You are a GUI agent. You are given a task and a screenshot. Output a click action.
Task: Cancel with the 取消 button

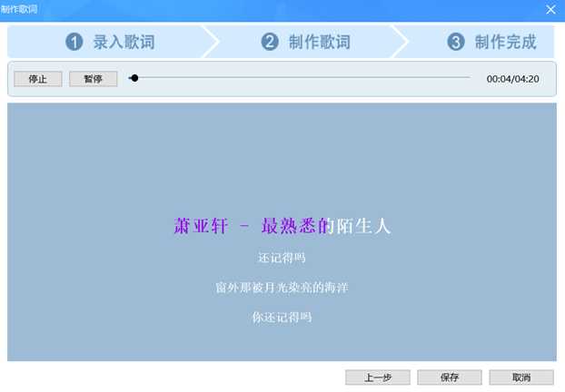coord(521,377)
